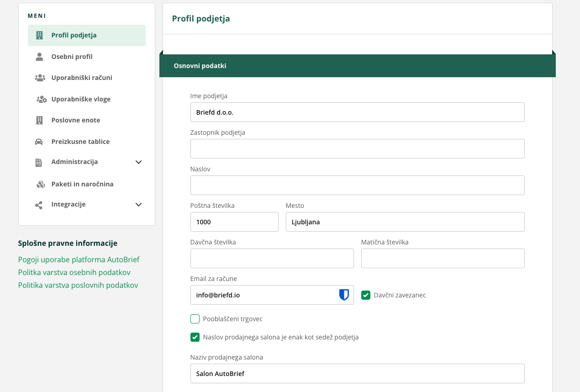Uncheck the Davčni zavezanec checkbox

tap(366, 295)
